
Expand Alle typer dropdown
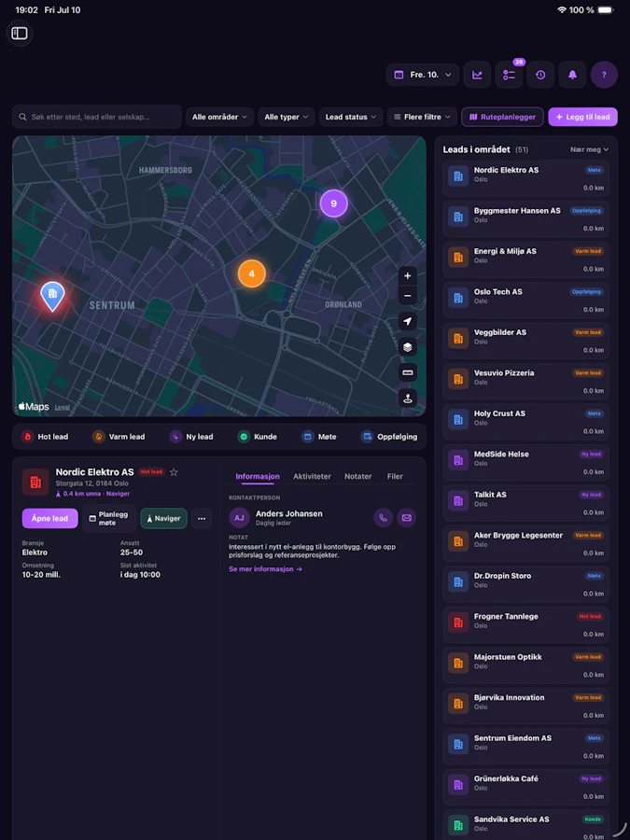pos(287,117)
